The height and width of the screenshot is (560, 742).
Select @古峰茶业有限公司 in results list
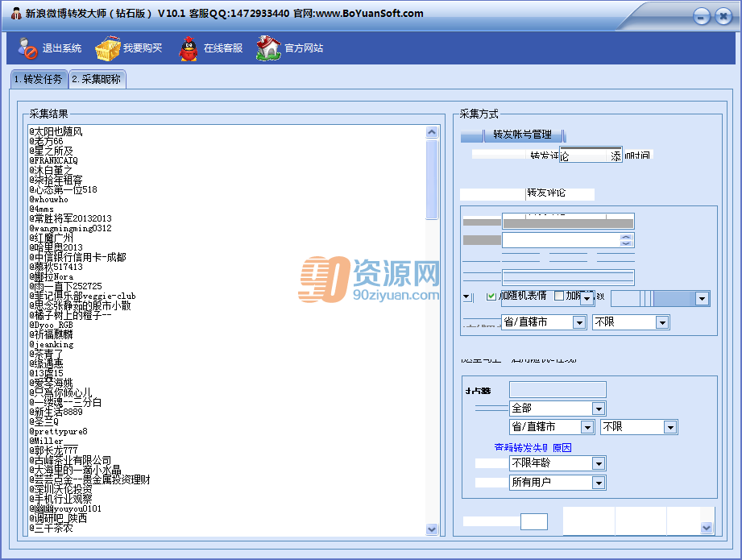(x=70, y=460)
